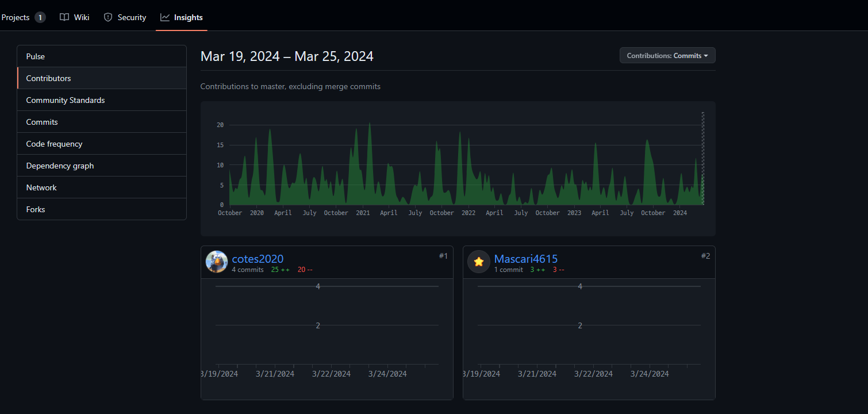Viewport: 868px width, 414px height.
Task: Switch to the Wiki tab
Action: coord(81,17)
